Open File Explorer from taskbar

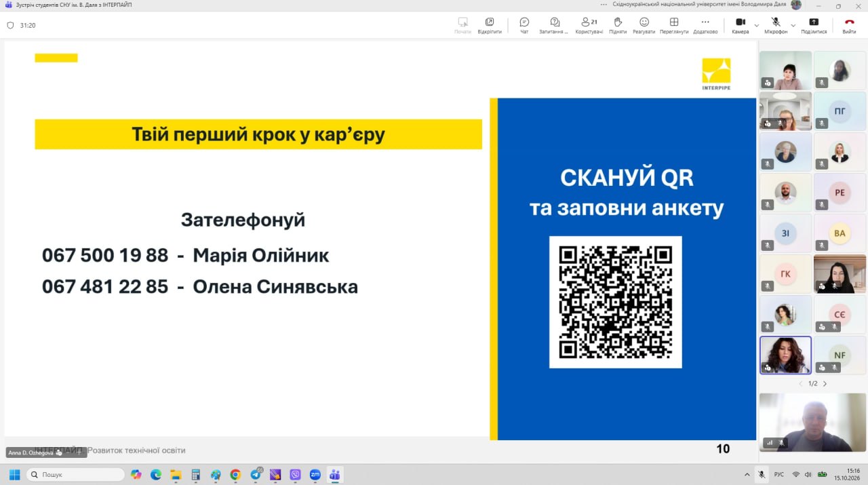coord(176,474)
